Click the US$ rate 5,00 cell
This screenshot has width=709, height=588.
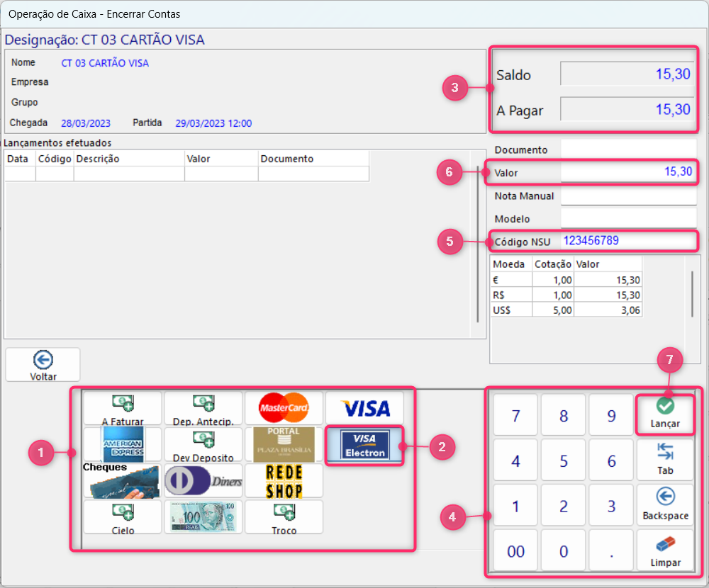click(552, 310)
